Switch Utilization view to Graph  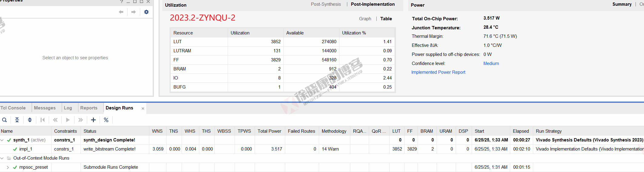coord(365,19)
